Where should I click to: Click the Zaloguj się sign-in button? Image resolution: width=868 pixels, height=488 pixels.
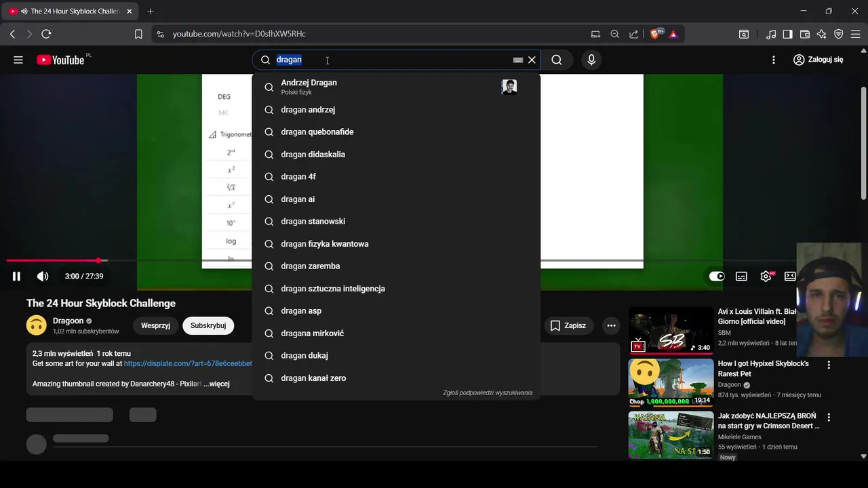[818, 60]
